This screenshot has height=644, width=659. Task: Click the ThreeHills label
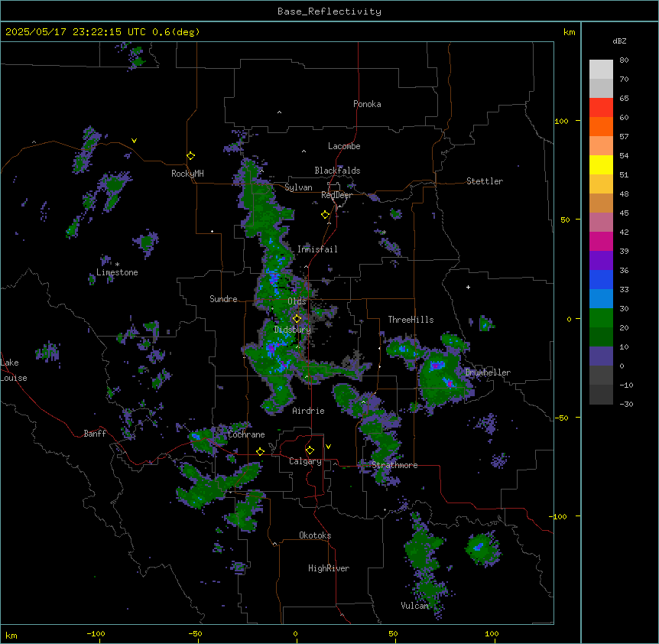click(x=411, y=320)
